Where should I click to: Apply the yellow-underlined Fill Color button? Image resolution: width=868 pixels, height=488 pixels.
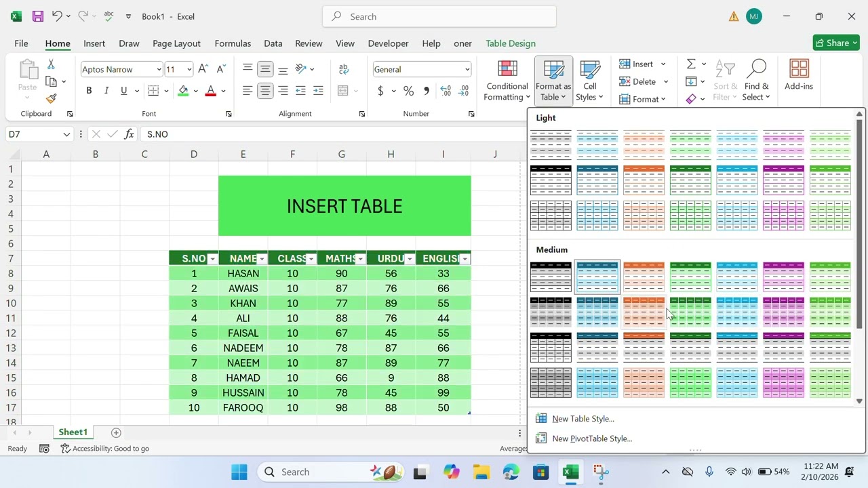click(x=183, y=91)
